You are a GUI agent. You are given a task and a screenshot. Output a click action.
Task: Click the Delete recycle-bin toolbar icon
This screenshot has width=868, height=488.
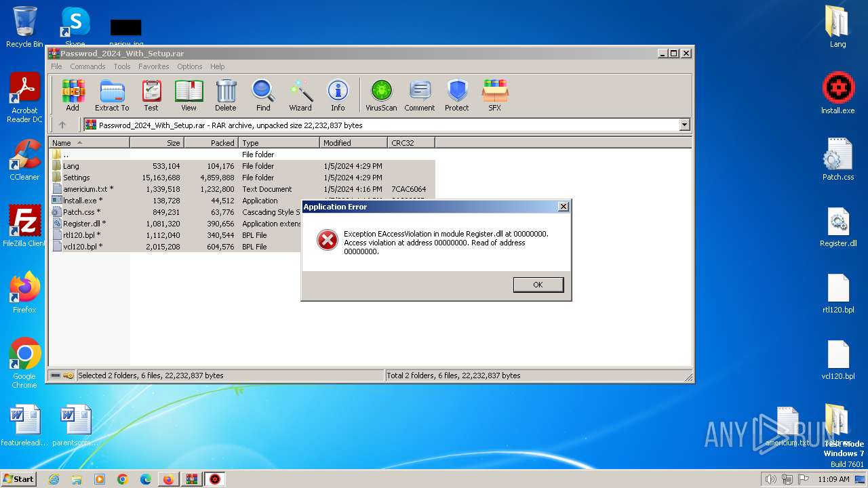[226, 95]
